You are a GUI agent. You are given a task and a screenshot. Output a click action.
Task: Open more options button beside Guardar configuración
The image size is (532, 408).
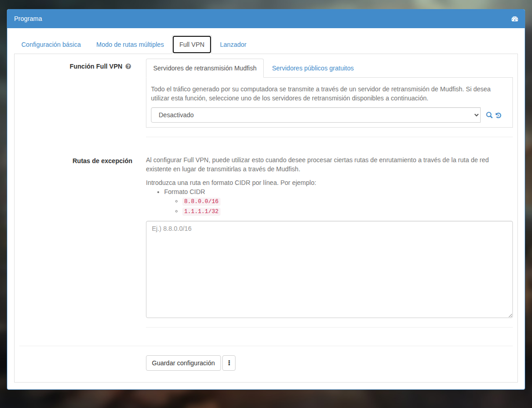229,363
